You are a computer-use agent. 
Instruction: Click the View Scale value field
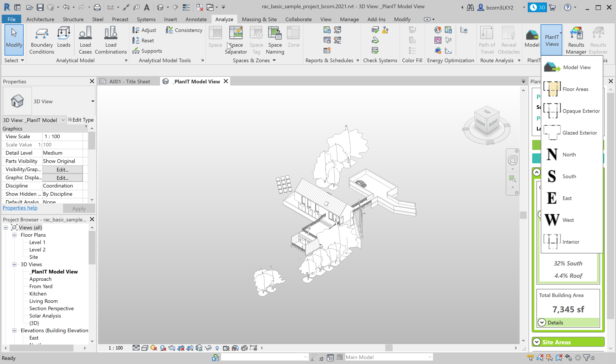pos(63,136)
